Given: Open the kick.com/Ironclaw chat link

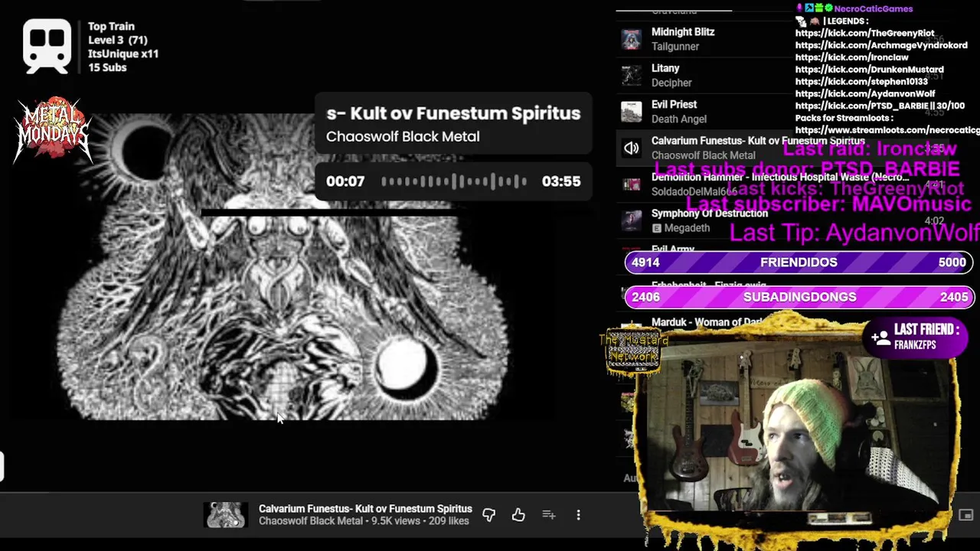Looking at the screenshot, I should click(x=851, y=57).
